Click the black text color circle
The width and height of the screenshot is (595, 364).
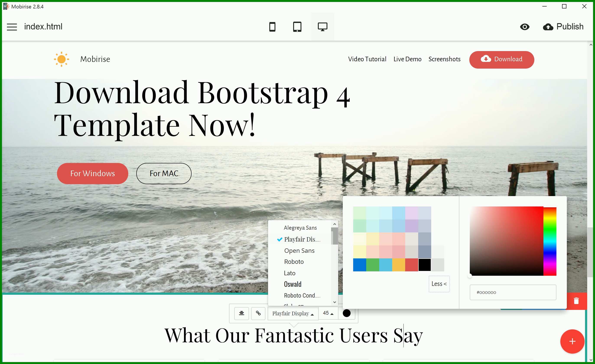pos(346,313)
